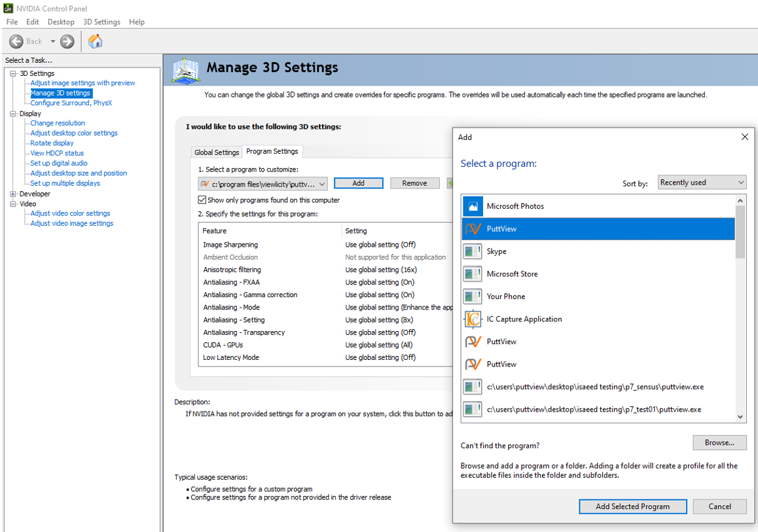Select Antialiasing - Transparency feature row
Viewport: 758px width, 532px height.
click(x=326, y=332)
